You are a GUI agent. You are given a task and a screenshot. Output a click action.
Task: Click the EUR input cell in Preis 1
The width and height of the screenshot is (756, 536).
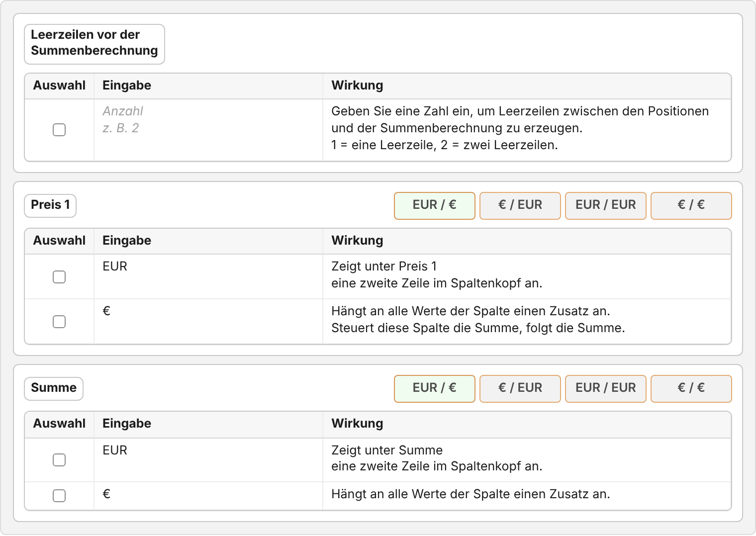[208, 276]
